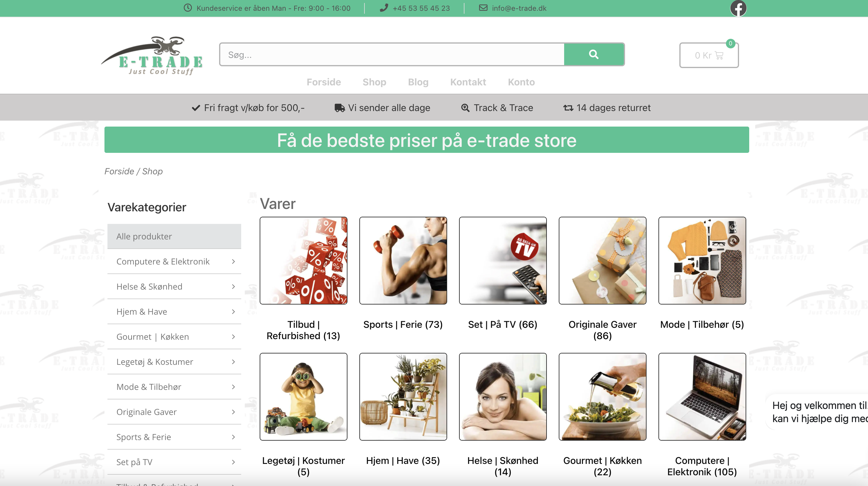Click the magnifying glass search button

click(x=594, y=54)
